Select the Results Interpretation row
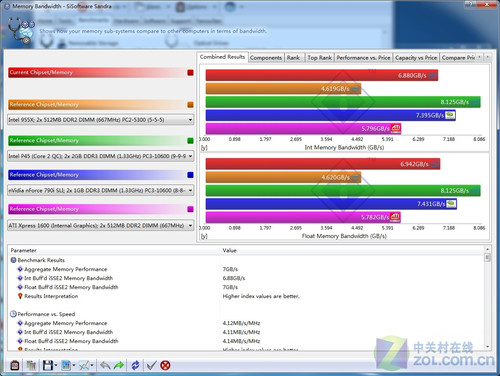This screenshot has width=500, height=376. click(51, 296)
